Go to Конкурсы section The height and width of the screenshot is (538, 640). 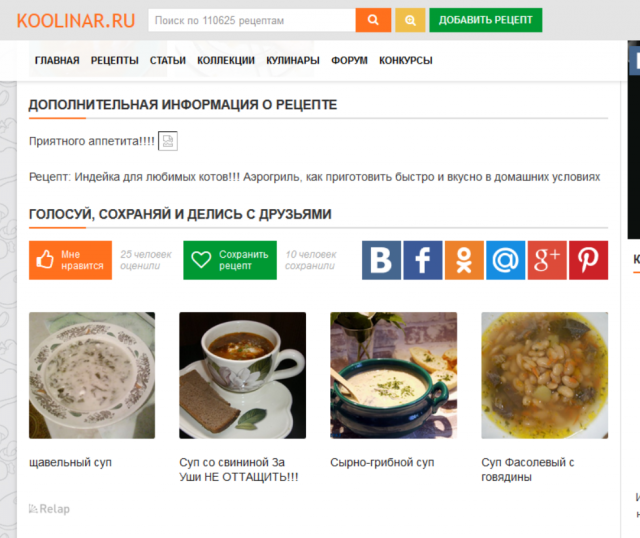406,60
